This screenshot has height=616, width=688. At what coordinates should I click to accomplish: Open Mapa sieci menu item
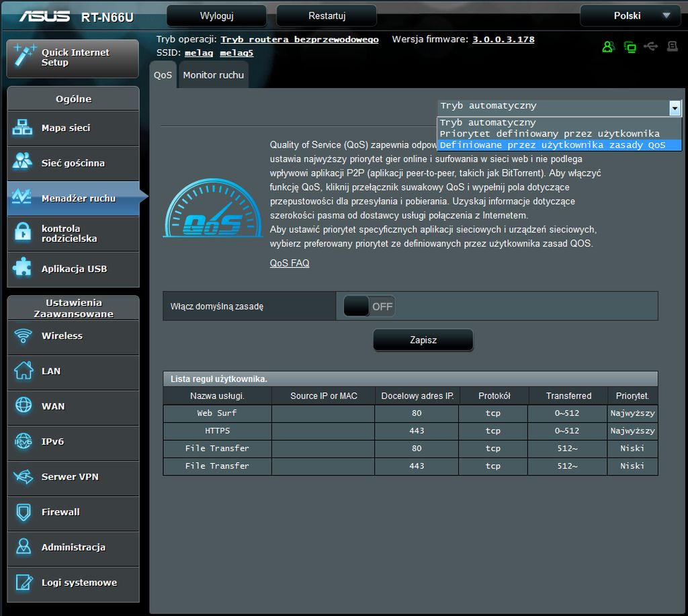coord(73,128)
